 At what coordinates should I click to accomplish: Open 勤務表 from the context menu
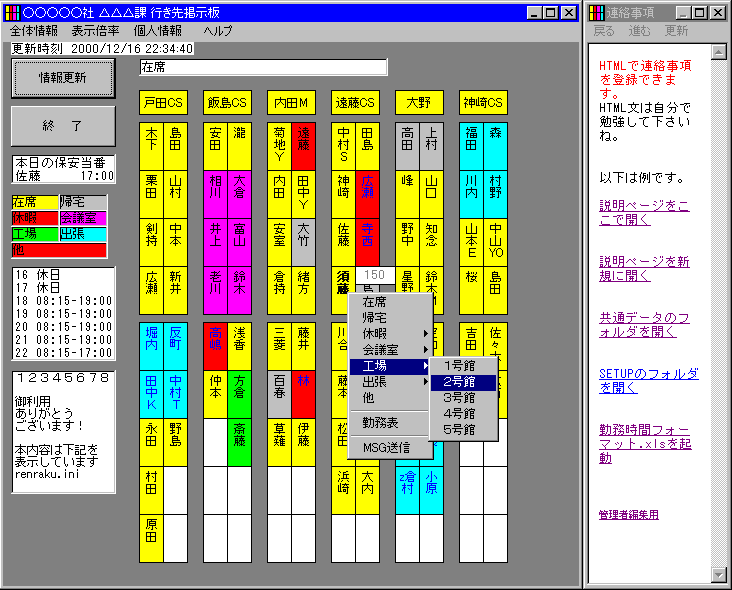[x=389, y=423]
